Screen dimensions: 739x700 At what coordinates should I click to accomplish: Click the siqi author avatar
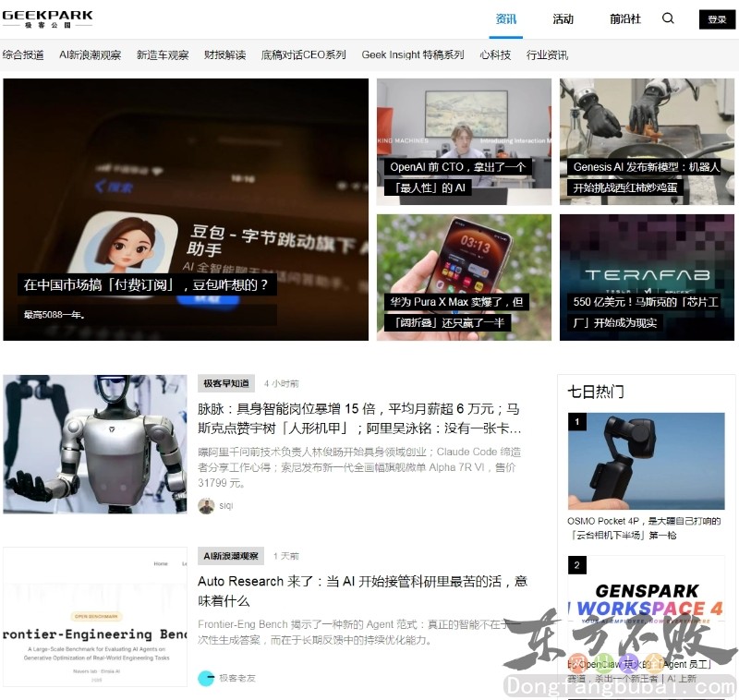click(x=206, y=505)
